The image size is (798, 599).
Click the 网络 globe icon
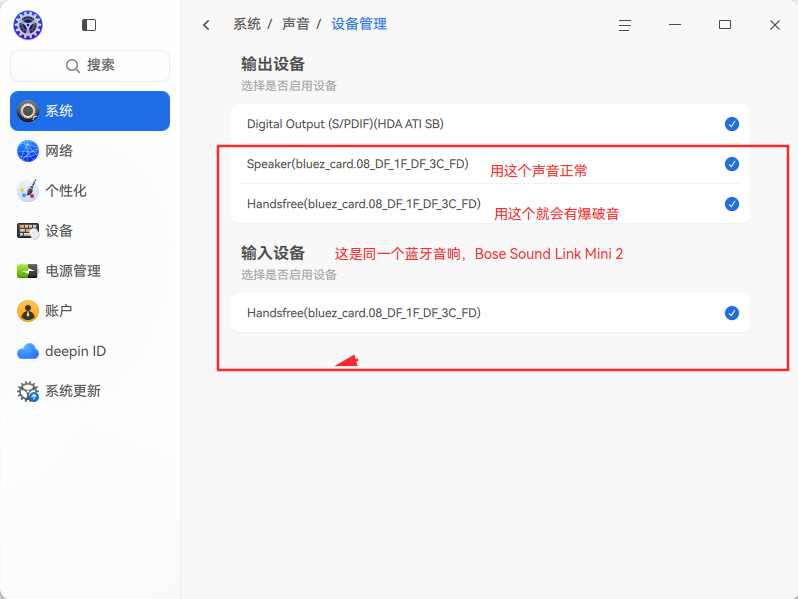pyautogui.click(x=28, y=151)
